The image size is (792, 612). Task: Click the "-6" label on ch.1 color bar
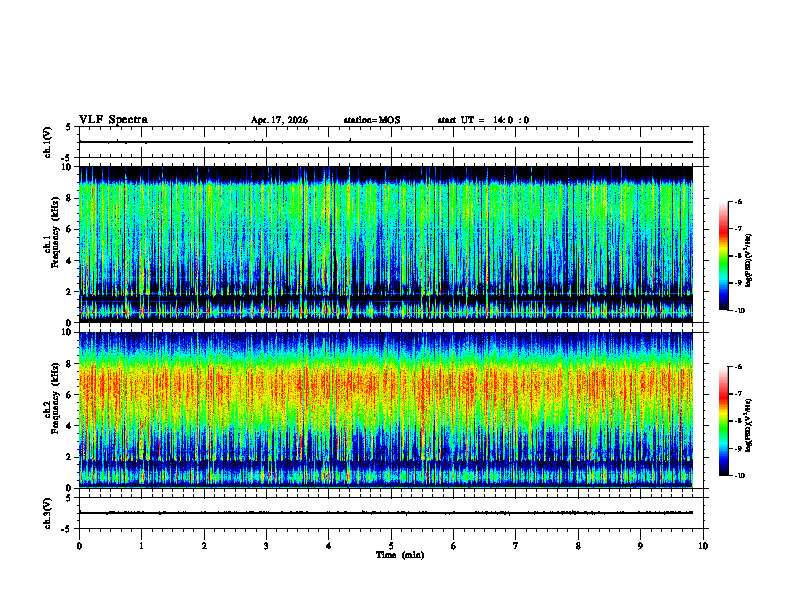tap(738, 202)
